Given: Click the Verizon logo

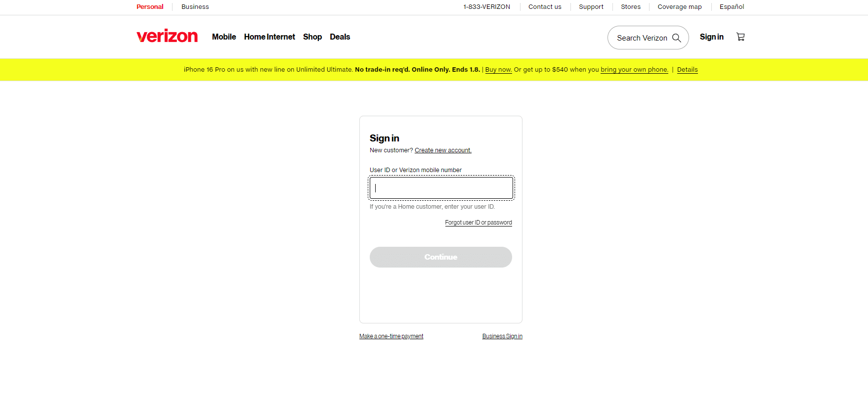Looking at the screenshot, I should [x=167, y=36].
